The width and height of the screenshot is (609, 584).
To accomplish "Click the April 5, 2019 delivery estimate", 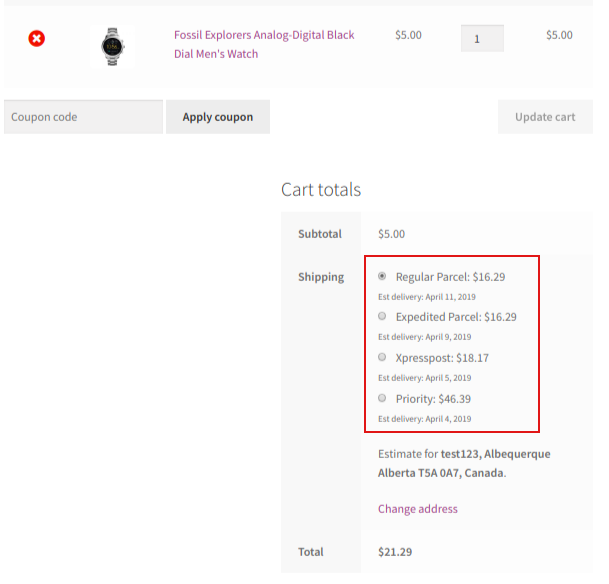I will coord(424,378).
